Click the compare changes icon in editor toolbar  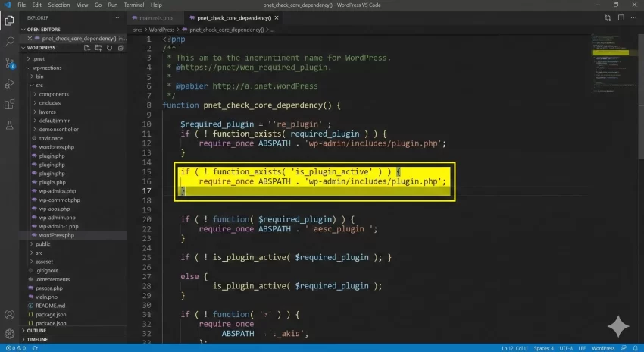[x=608, y=17]
